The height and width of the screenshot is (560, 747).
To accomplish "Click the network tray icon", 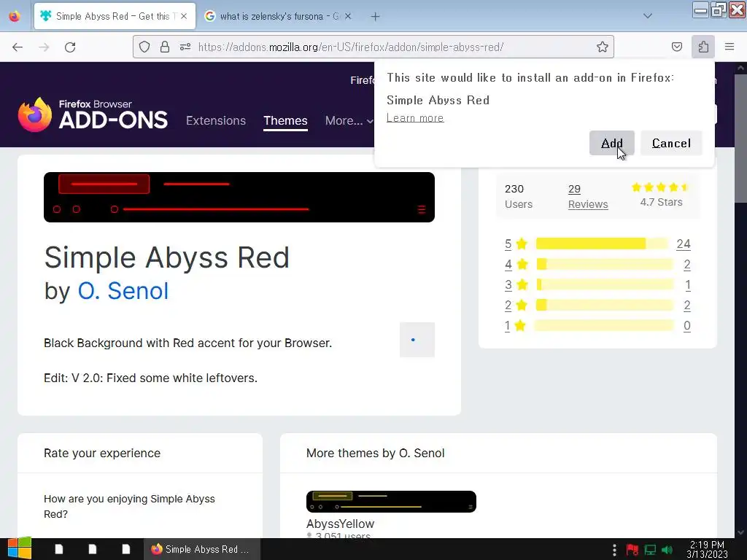I will click(650, 550).
